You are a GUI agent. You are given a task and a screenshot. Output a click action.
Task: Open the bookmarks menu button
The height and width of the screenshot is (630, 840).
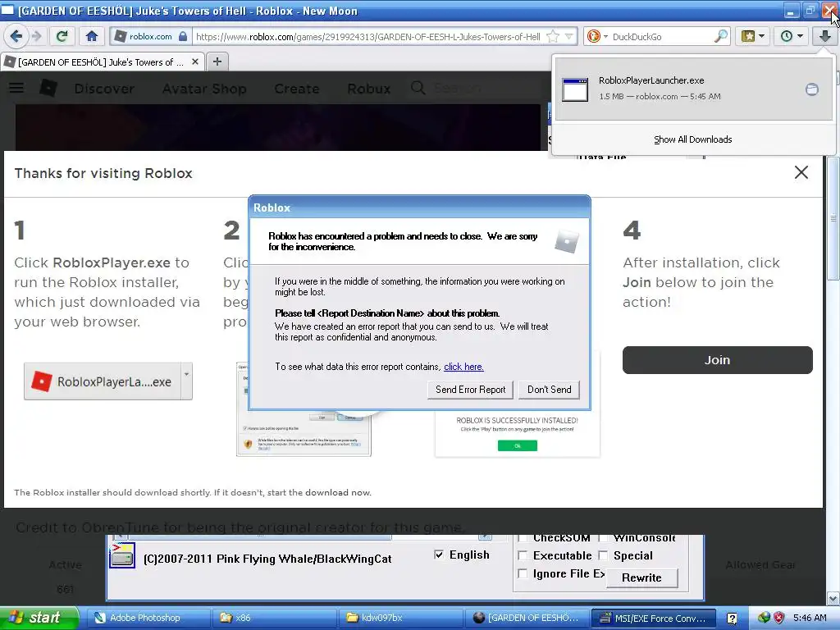(752, 36)
